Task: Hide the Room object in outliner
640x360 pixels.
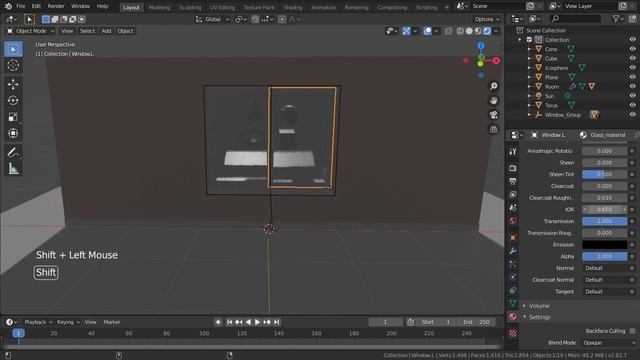Action: point(632,87)
